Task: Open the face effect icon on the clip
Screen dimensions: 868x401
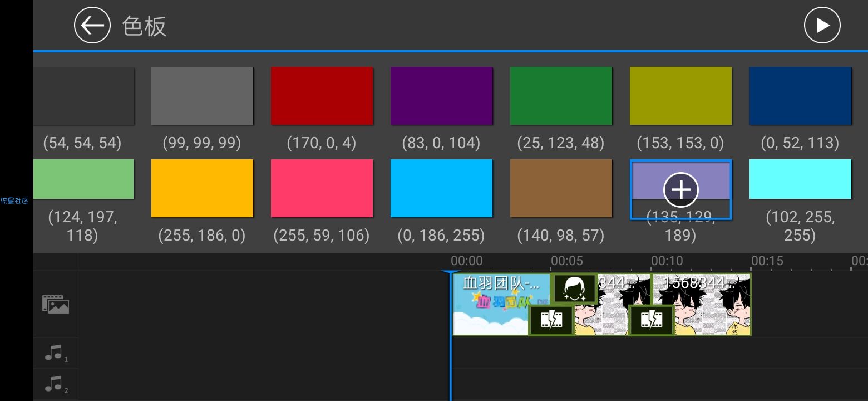Action: 574,288
